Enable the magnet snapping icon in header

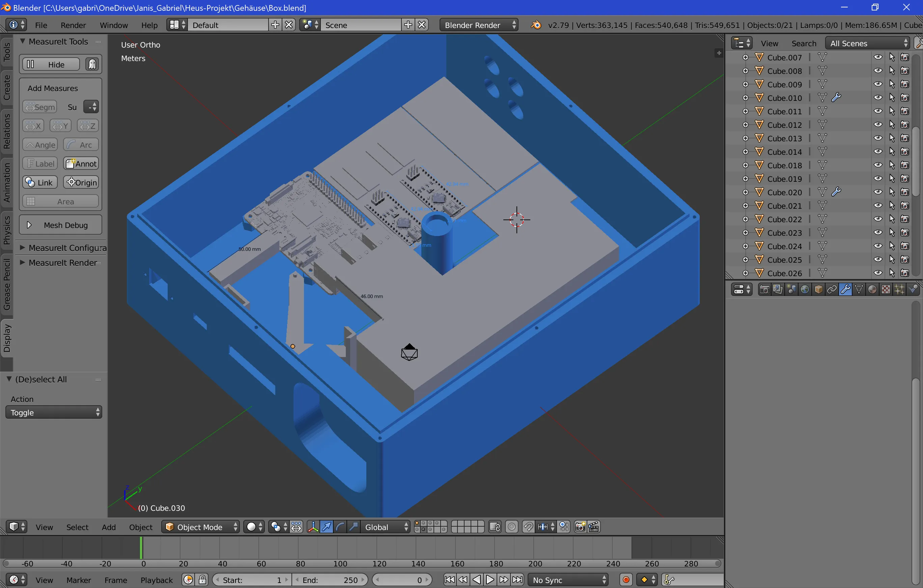[528, 527]
